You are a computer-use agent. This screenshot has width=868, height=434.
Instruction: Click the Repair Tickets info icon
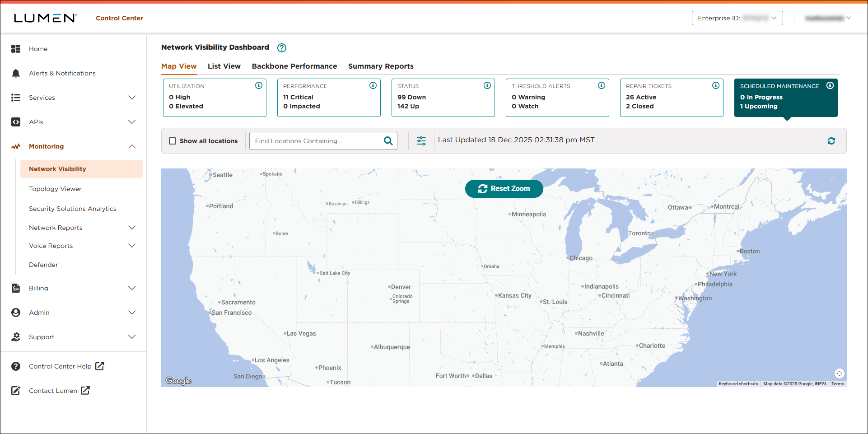[716, 85]
